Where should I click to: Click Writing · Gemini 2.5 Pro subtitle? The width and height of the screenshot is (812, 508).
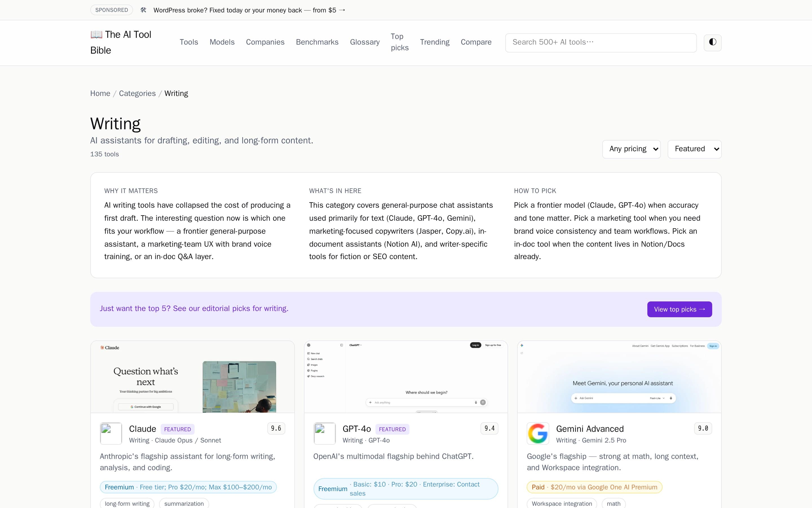591,441
